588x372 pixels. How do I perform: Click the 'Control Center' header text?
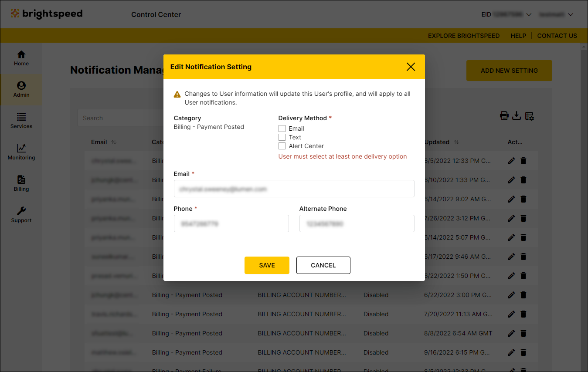click(x=156, y=14)
